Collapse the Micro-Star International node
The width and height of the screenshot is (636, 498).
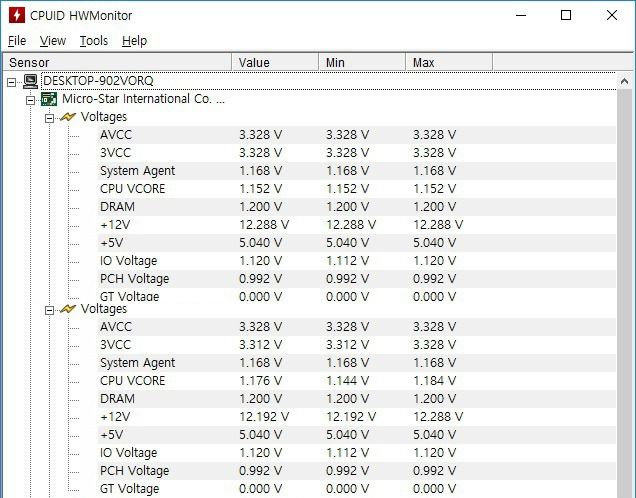click(30, 100)
